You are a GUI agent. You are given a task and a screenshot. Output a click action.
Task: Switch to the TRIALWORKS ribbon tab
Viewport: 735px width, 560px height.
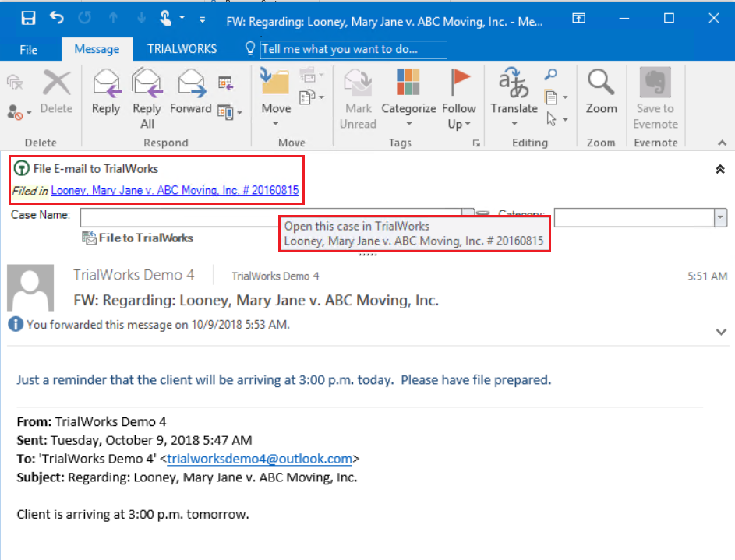click(x=181, y=48)
